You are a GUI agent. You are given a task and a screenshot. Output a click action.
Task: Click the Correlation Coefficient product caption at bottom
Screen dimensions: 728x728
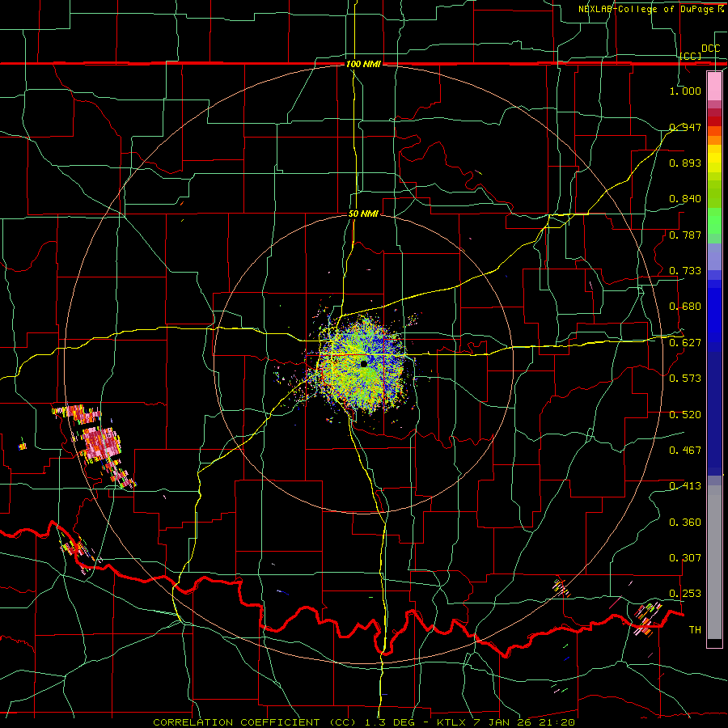(364, 722)
